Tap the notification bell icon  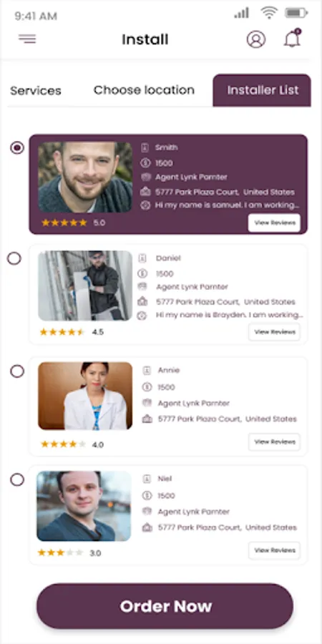point(293,38)
